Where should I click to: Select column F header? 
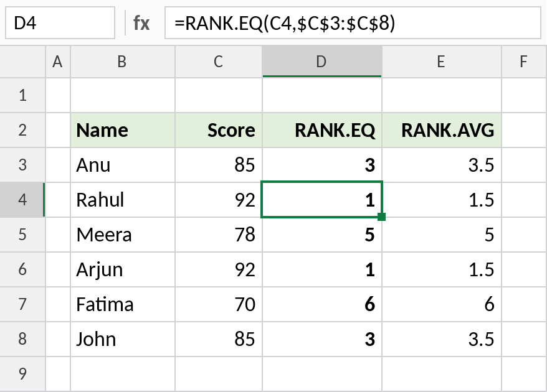point(525,62)
